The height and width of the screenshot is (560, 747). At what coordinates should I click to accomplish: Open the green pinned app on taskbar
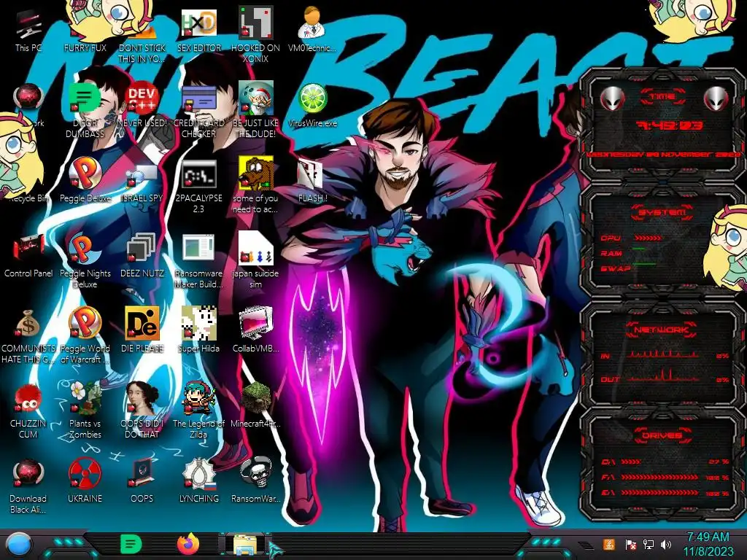[x=131, y=544]
